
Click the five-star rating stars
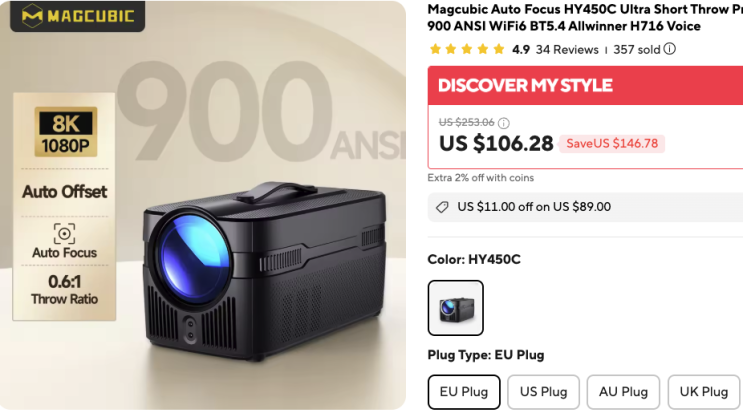click(467, 49)
